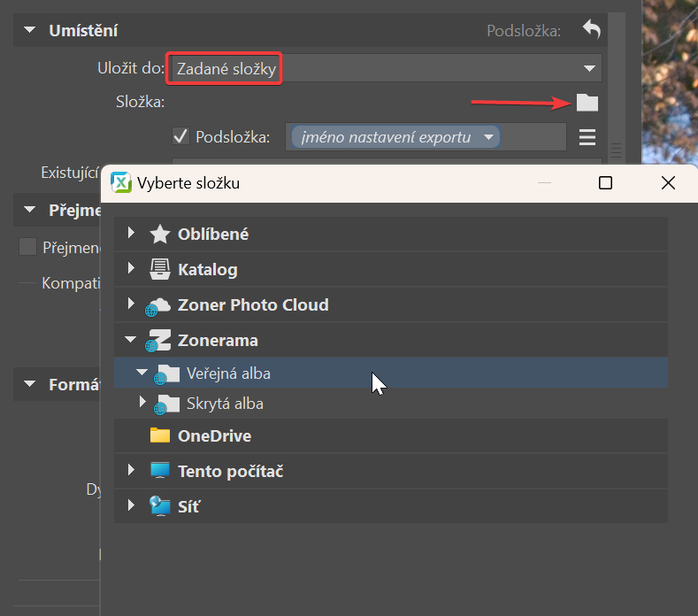Select OneDrive in the folder tree
This screenshot has width=698, height=616.
tap(391, 436)
